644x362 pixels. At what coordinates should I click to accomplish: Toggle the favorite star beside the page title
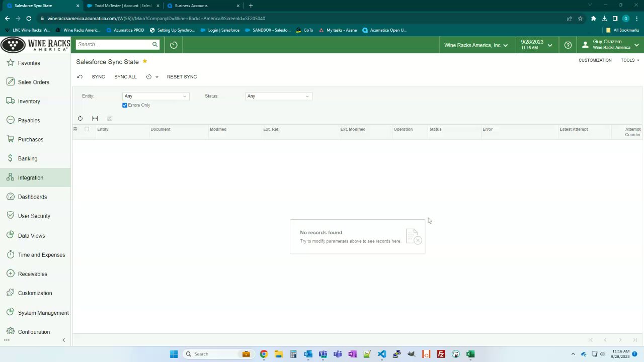(x=145, y=61)
